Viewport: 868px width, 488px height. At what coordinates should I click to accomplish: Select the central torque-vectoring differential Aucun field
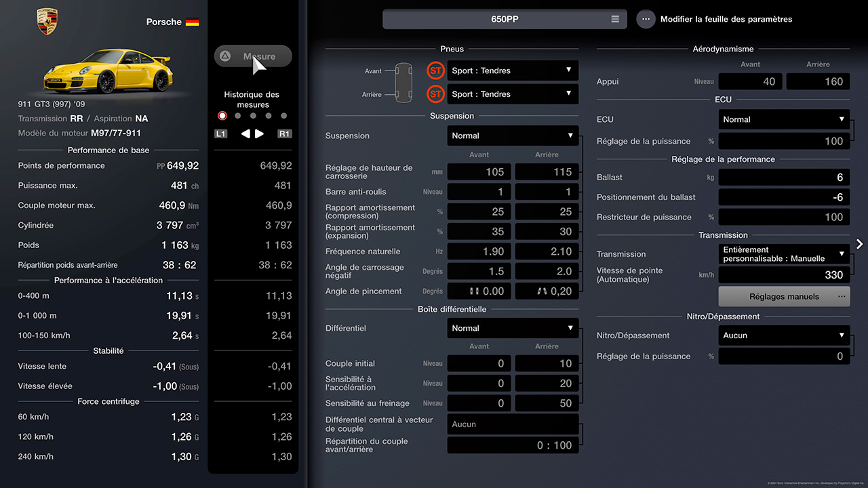point(513,424)
